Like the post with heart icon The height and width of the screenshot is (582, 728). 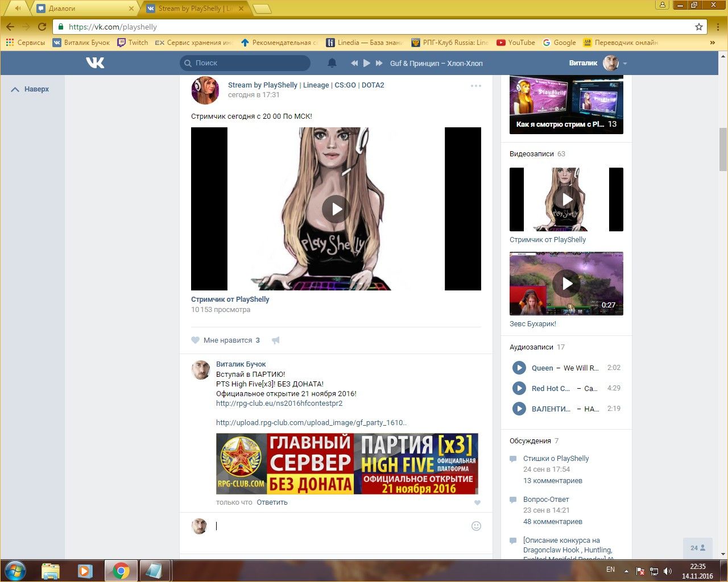(x=195, y=340)
